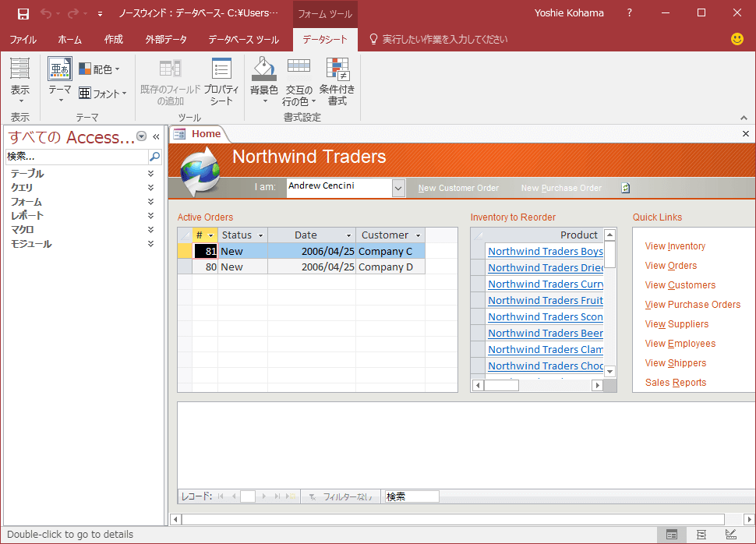Switch to Form view icon in status bar
756x544 pixels.
672,535
